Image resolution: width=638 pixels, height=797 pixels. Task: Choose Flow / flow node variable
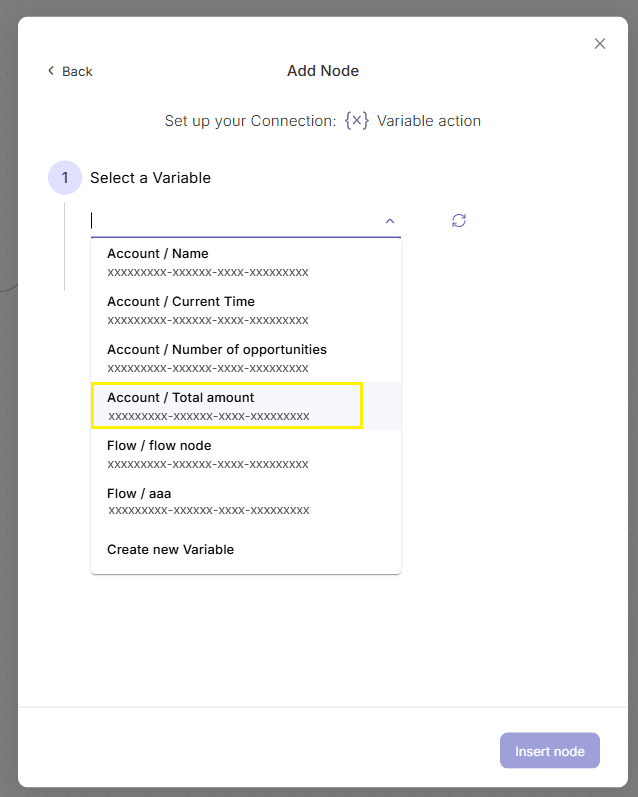pyautogui.click(x=246, y=454)
